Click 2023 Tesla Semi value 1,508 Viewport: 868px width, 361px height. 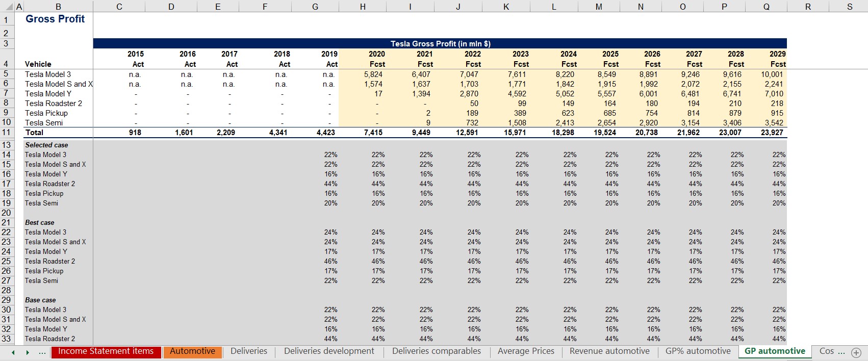tap(517, 123)
